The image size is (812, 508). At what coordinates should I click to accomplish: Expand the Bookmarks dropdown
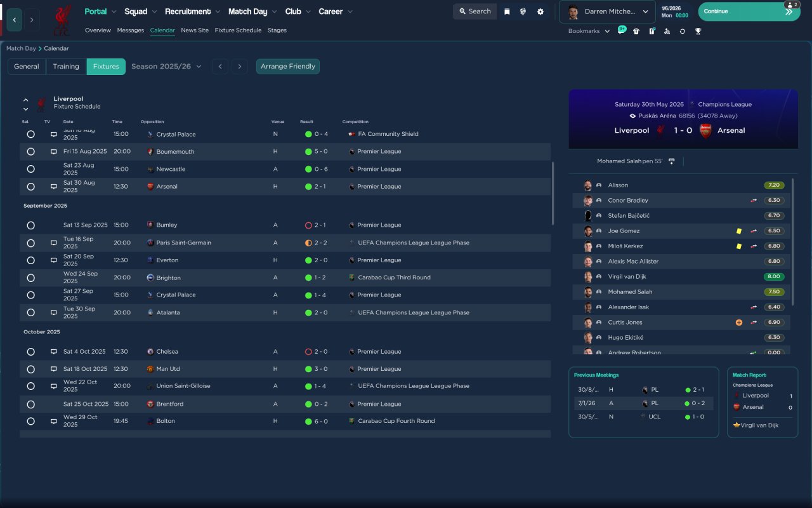(589, 31)
